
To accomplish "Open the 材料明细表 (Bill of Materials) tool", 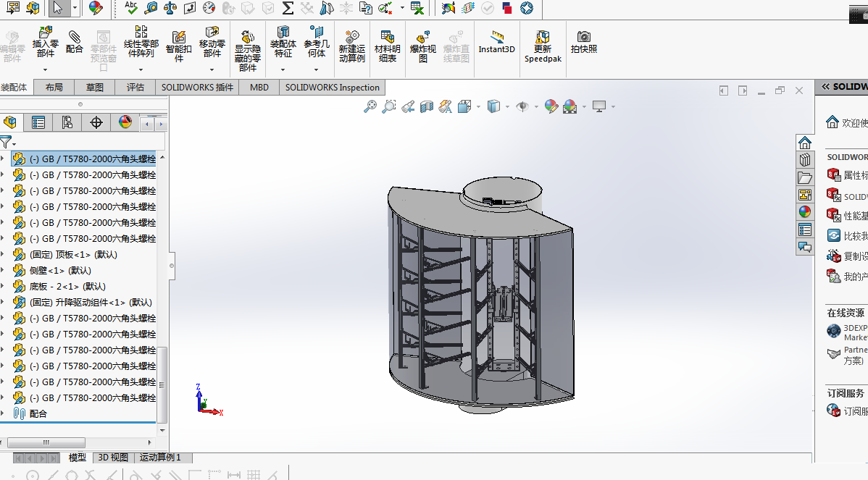I will [x=388, y=46].
